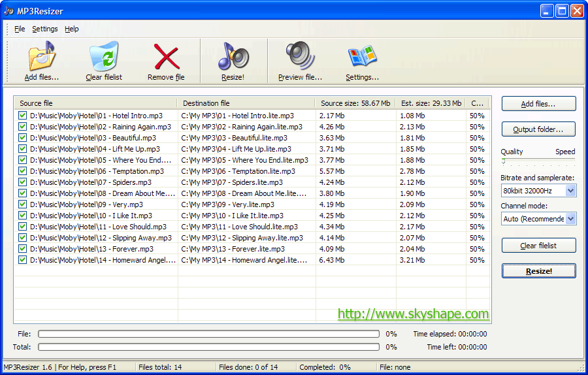This screenshot has height=375, width=588.
Task: Click status bar text Files total: 14
Action: (160, 367)
